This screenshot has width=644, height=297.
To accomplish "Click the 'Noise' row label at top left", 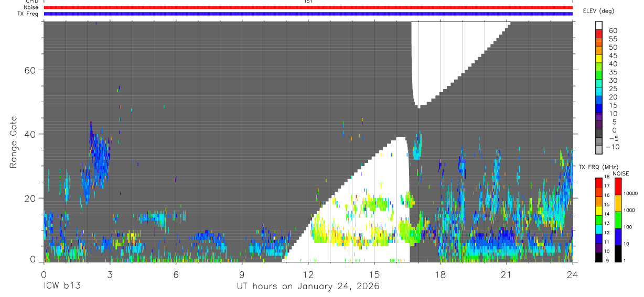I will [30, 7].
